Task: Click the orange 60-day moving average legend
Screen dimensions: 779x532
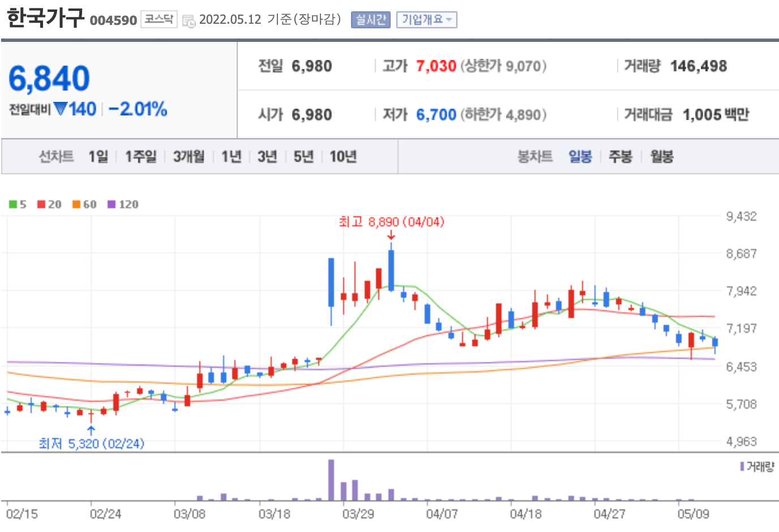Action: coord(84,204)
